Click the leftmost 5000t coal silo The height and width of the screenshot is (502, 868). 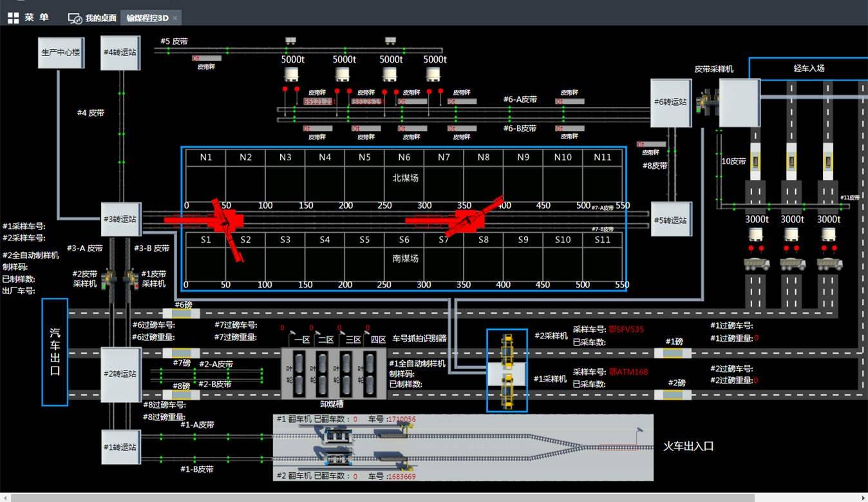coord(291,74)
